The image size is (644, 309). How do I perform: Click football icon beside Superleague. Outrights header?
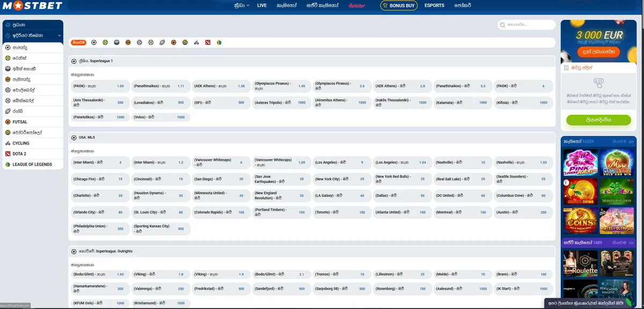tap(74, 251)
